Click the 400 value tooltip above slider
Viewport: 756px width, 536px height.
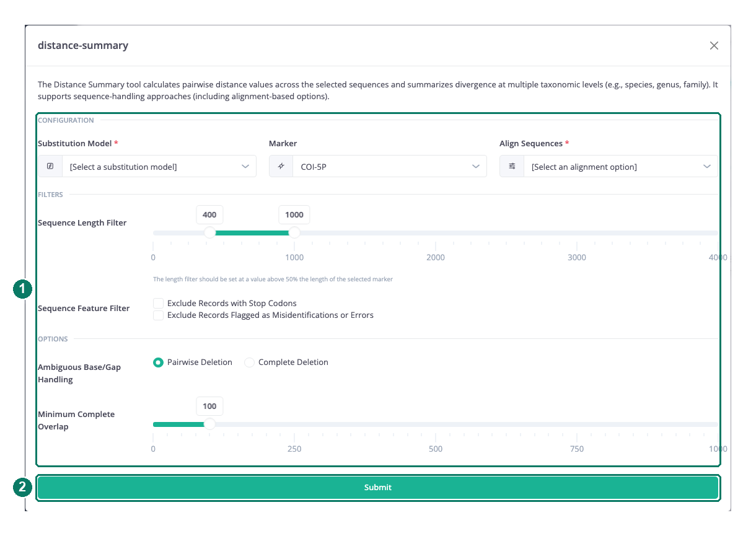tap(209, 214)
